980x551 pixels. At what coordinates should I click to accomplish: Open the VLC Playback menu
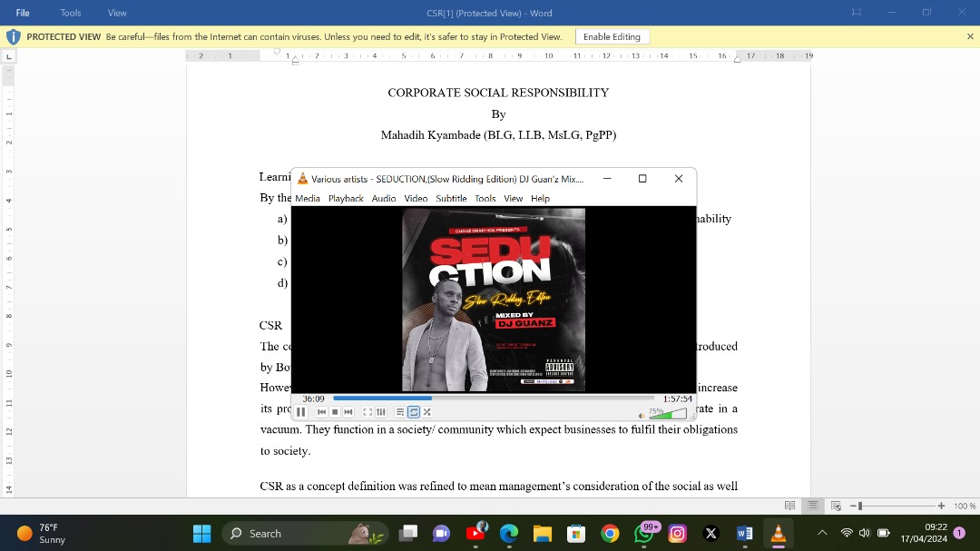(x=346, y=198)
